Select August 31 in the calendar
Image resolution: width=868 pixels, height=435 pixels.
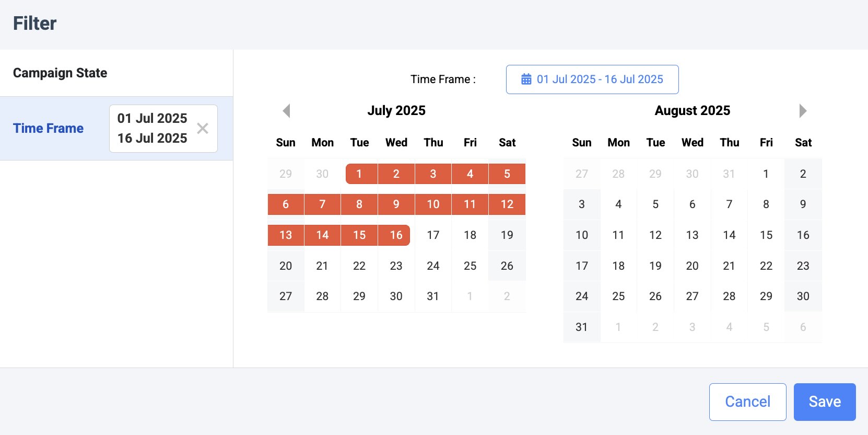click(582, 327)
